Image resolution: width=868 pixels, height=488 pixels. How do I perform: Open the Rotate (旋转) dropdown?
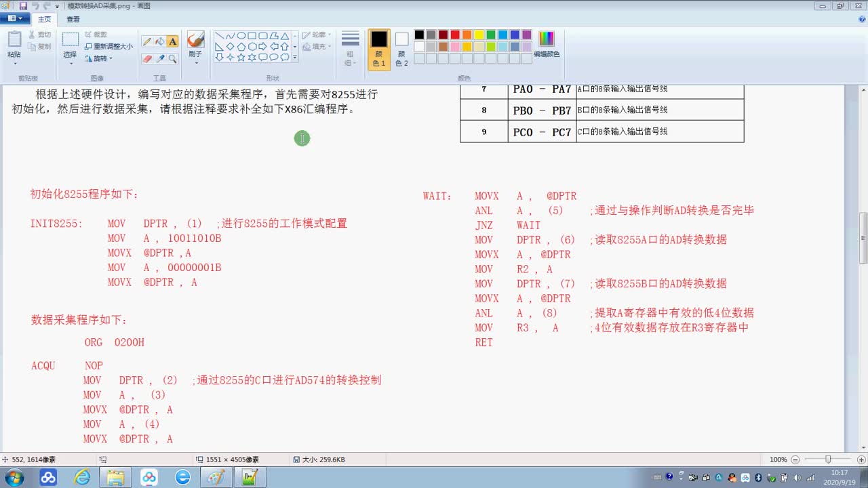tap(98, 58)
